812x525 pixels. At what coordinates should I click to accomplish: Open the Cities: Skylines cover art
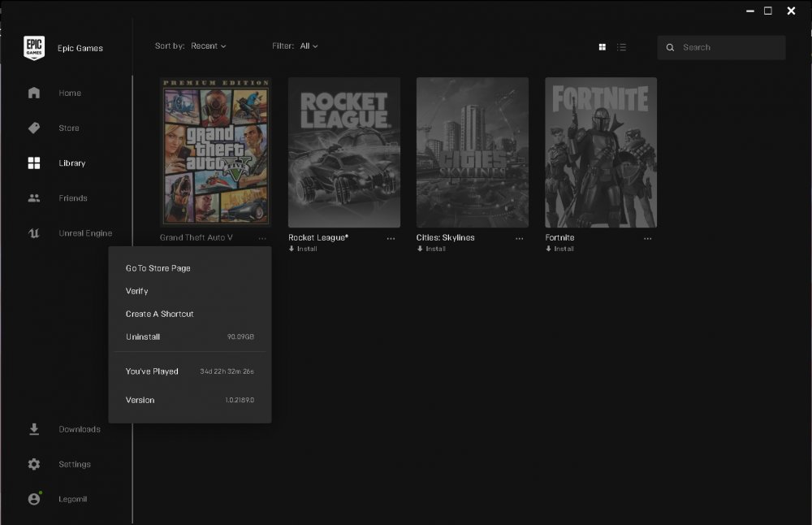473,152
